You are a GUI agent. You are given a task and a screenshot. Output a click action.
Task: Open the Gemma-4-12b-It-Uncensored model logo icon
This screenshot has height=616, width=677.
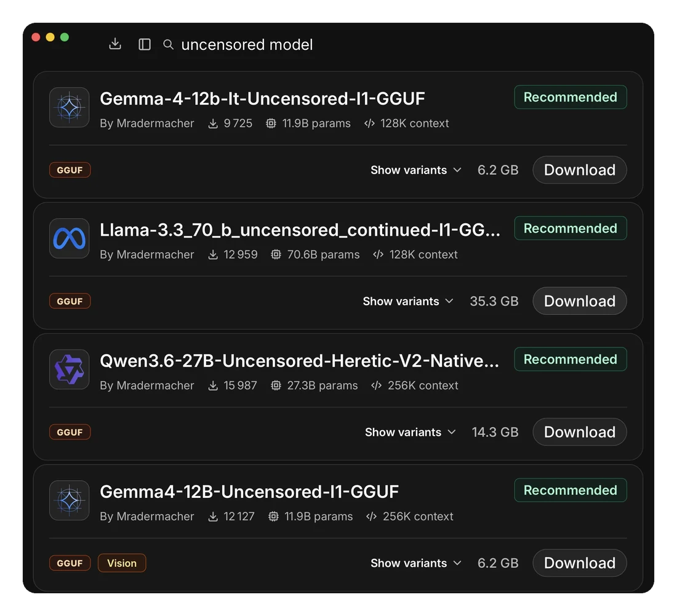[x=69, y=108]
